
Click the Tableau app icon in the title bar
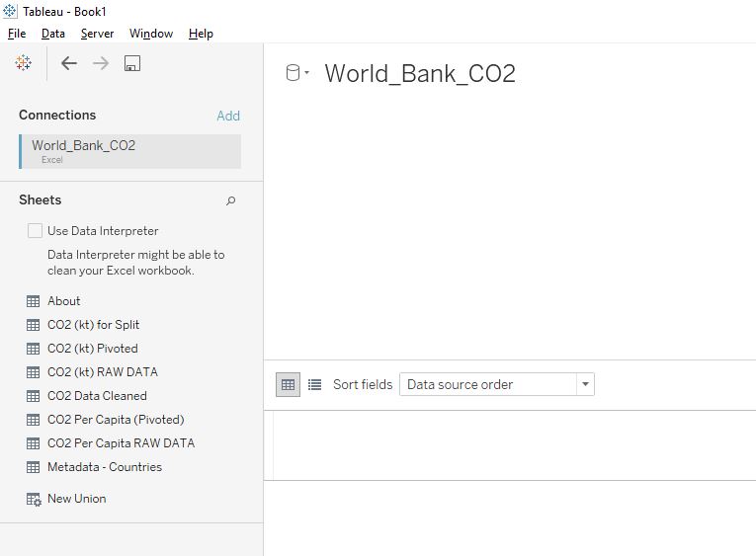click(10, 11)
